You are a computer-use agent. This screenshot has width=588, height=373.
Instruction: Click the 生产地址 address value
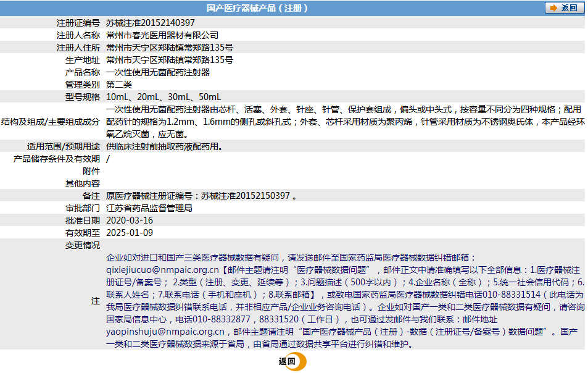point(170,60)
